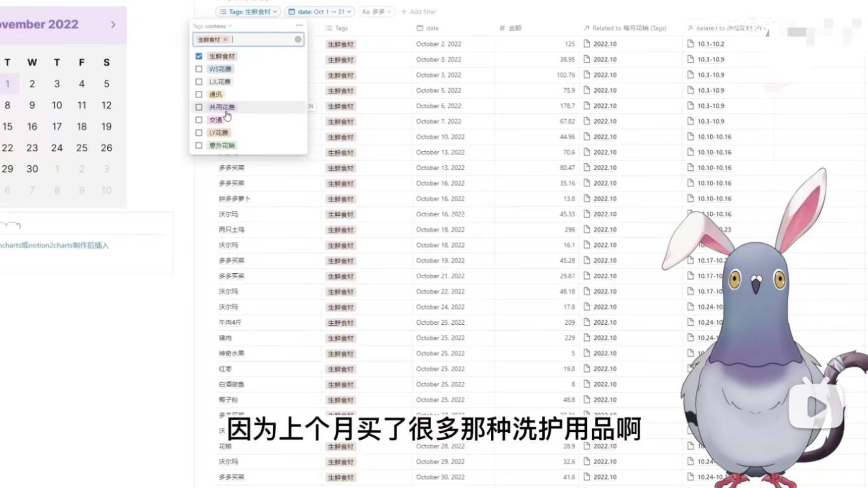Image resolution: width=868 pixels, height=488 pixels.
Task: Open the Aa 多多 text filter
Action: pyautogui.click(x=376, y=12)
